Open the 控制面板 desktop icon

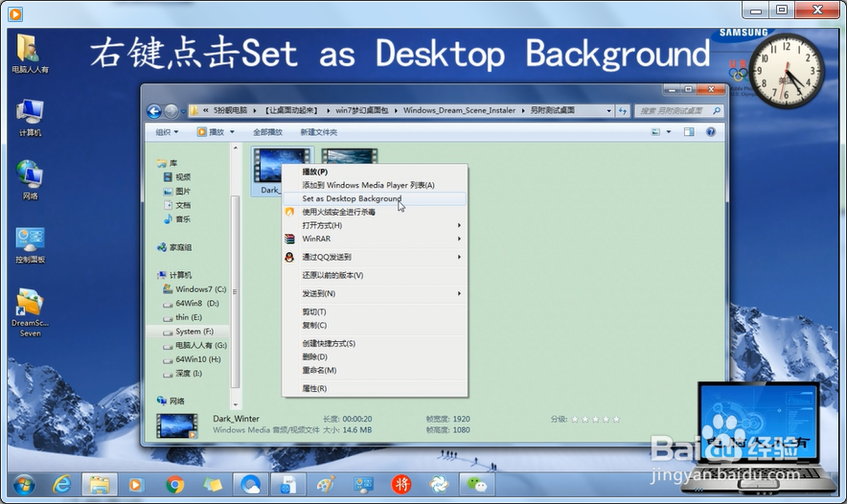tap(30, 245)
